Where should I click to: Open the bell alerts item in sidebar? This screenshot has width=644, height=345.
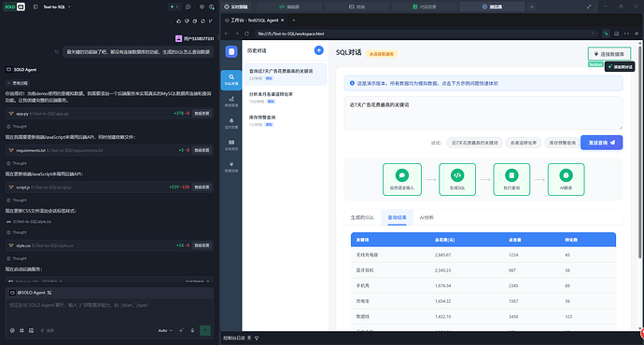(231, 123)
